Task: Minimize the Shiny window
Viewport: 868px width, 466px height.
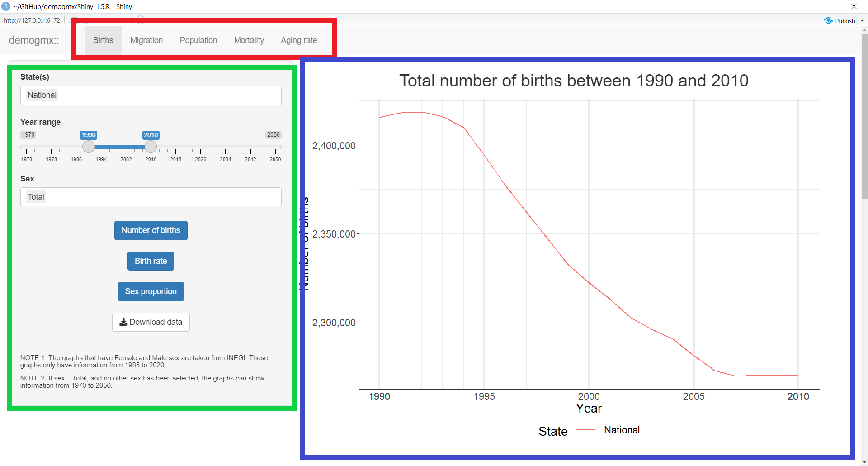Action: 801,6
